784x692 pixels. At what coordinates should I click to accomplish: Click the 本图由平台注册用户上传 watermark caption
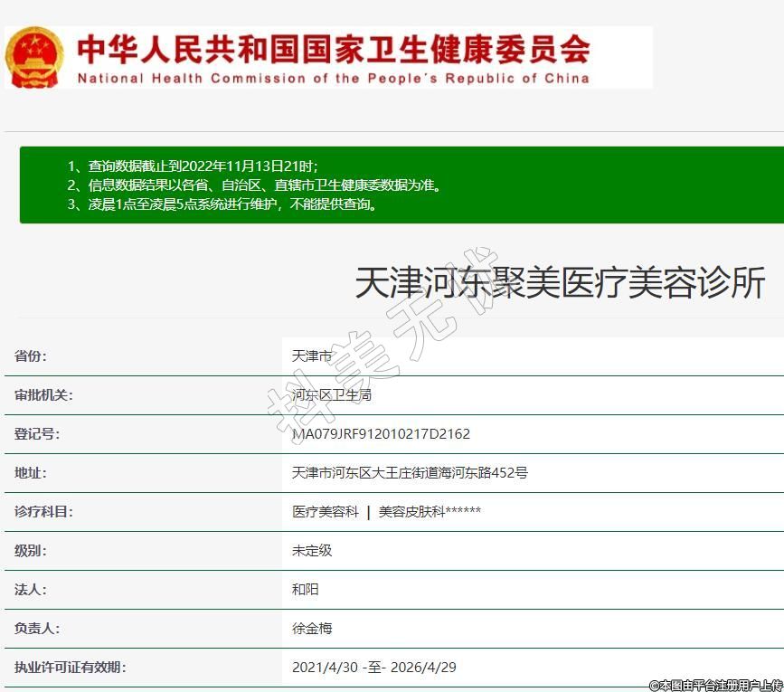click(715, 685)
